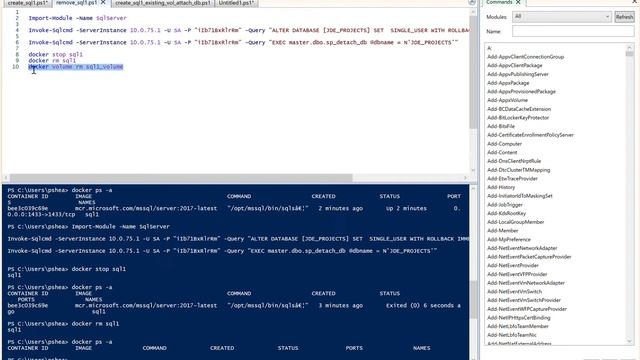640x360 pixels.
Task: Click the Refresh button in Commands pane
Action: (x=624, y=17)
